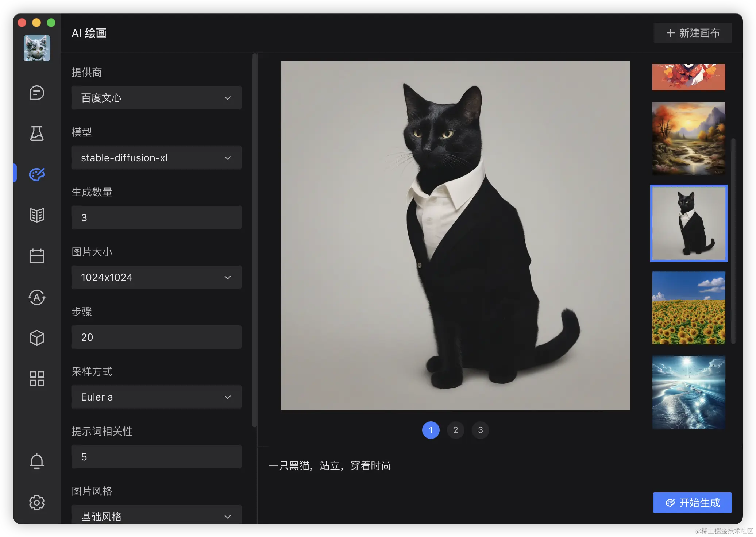Click the 新建画布 new canvas button

click(692, 33)
